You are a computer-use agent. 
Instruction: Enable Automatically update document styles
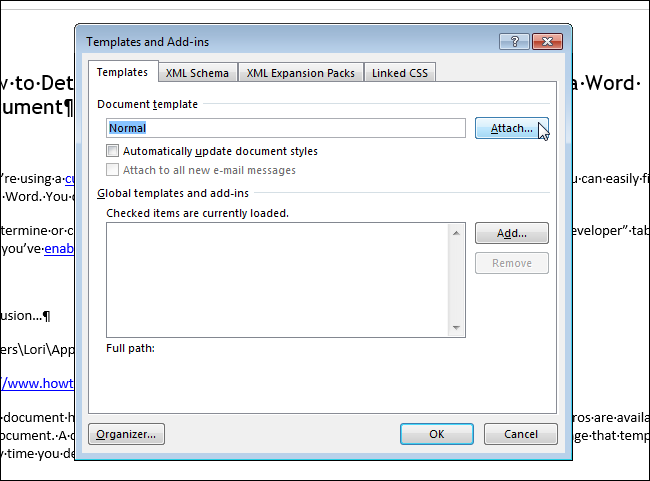click(x=112, y=151)
